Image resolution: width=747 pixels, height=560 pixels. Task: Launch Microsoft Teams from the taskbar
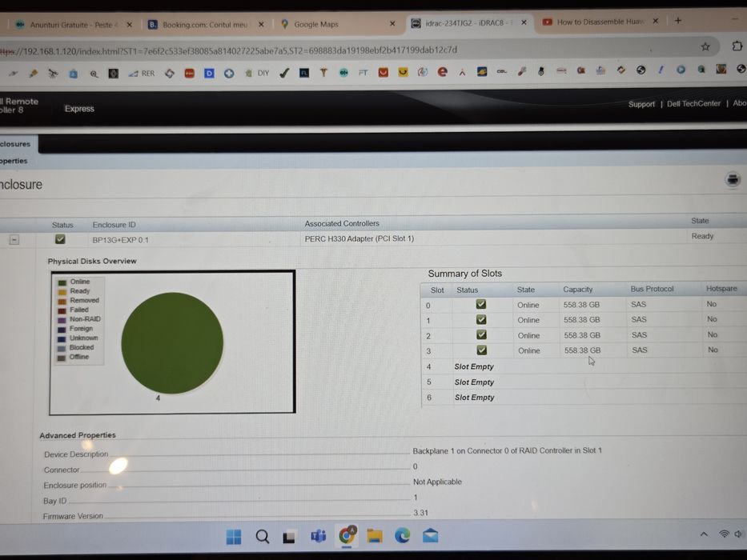point(318,536)
